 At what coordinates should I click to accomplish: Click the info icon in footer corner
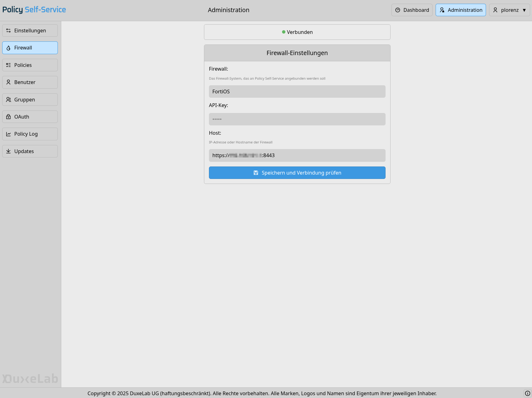point(527,393)
